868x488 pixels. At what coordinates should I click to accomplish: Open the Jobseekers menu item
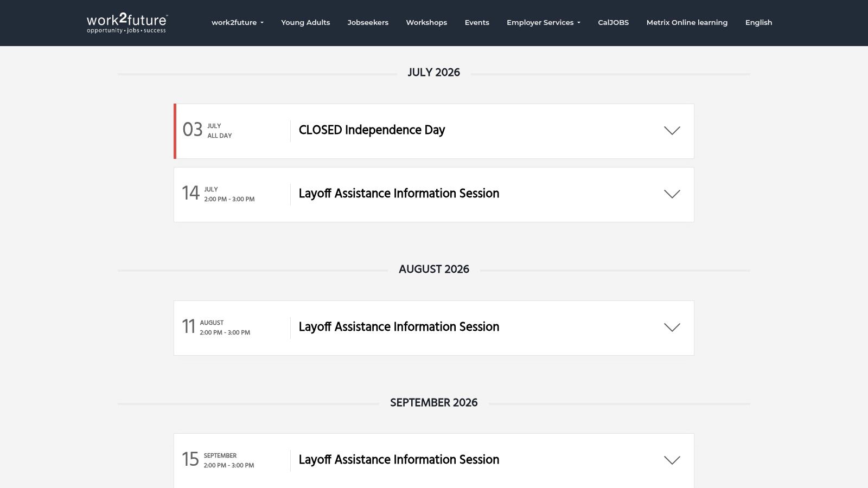[368, 22]
